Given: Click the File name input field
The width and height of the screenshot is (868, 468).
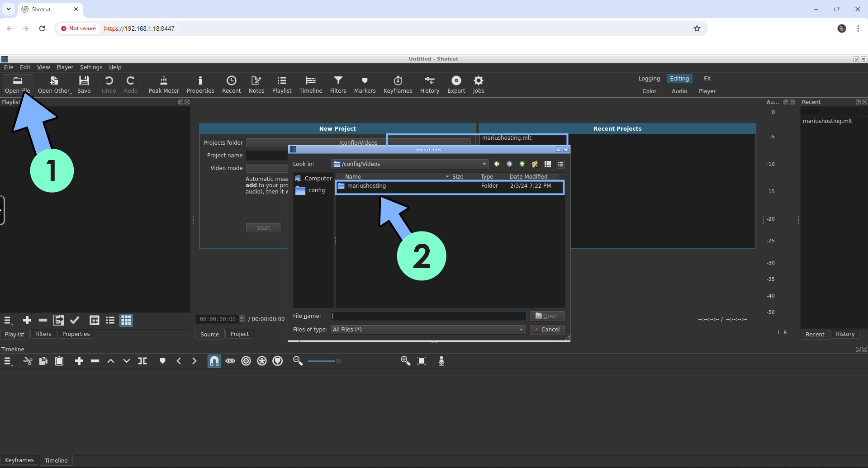Looking at the screenshot, I should pyautogui.click(x=428, y=316).
